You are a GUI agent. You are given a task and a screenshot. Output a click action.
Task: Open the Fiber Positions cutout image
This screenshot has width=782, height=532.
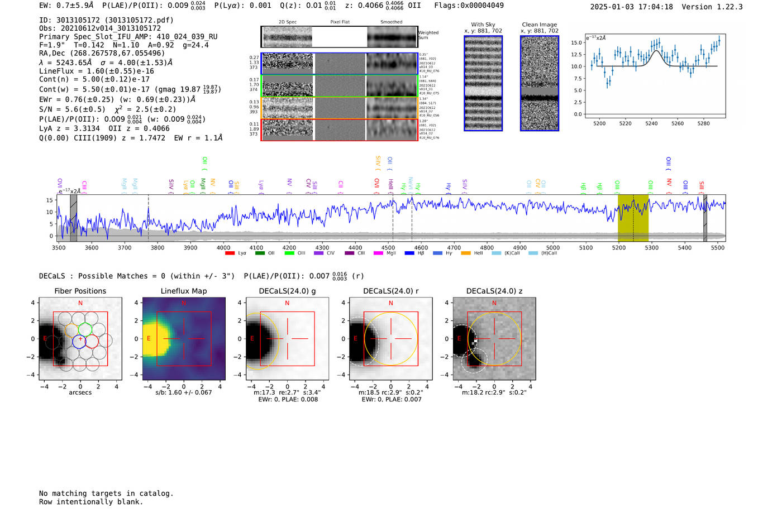(x=80, y=339)
